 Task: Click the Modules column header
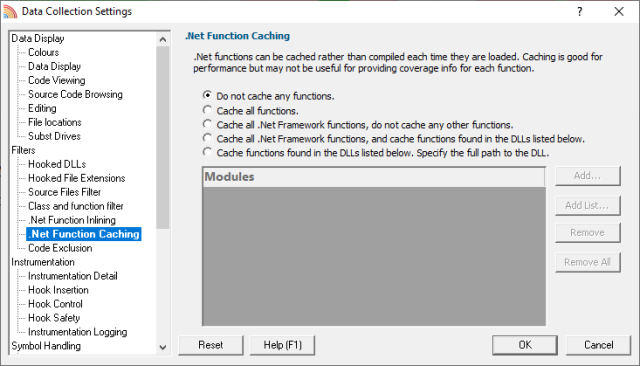[x=374, y=177]
